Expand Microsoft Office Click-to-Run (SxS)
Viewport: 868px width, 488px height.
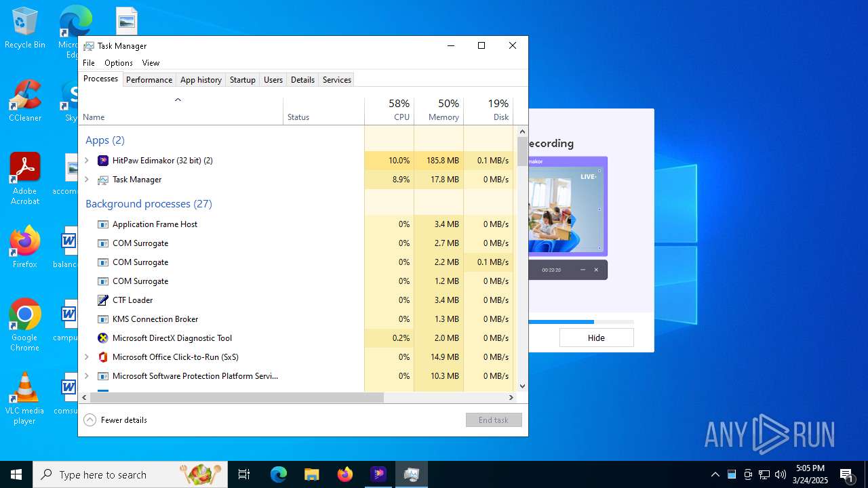click(86, 357)
